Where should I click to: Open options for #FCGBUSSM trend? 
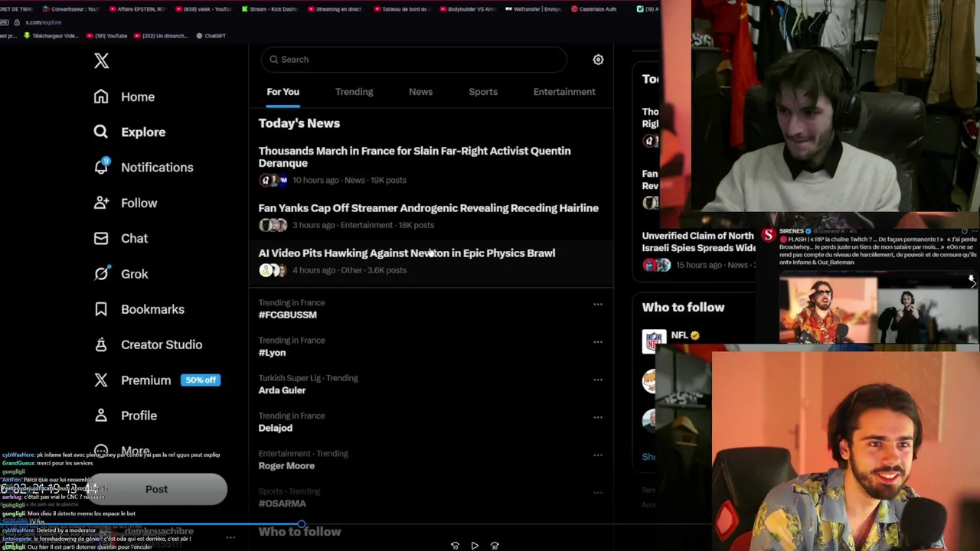coord(598,305)
